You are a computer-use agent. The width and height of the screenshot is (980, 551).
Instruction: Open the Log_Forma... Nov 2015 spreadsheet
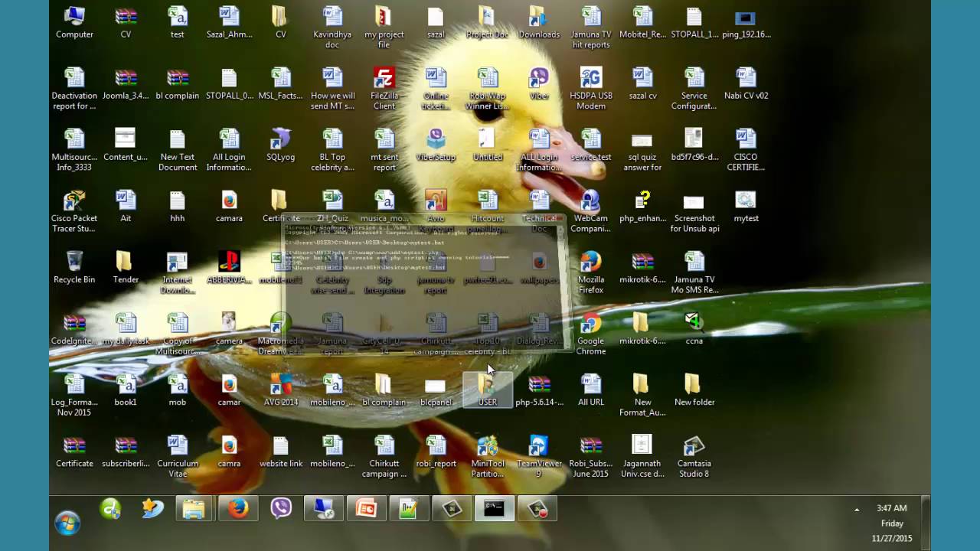[x=74, y=395]
